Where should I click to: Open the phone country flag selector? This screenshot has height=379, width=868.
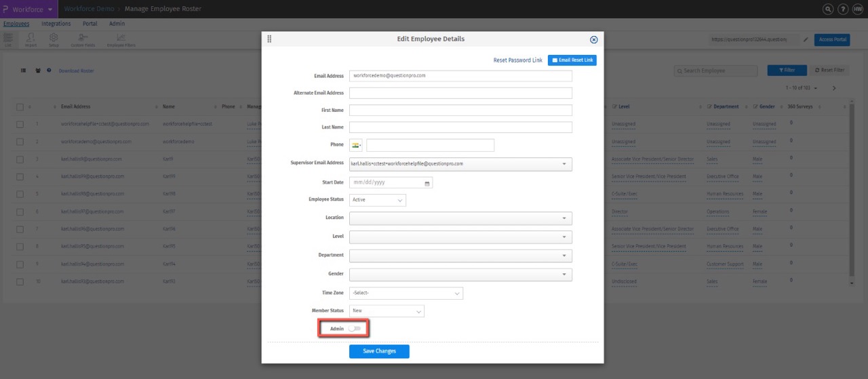click(x=356, y=145)
